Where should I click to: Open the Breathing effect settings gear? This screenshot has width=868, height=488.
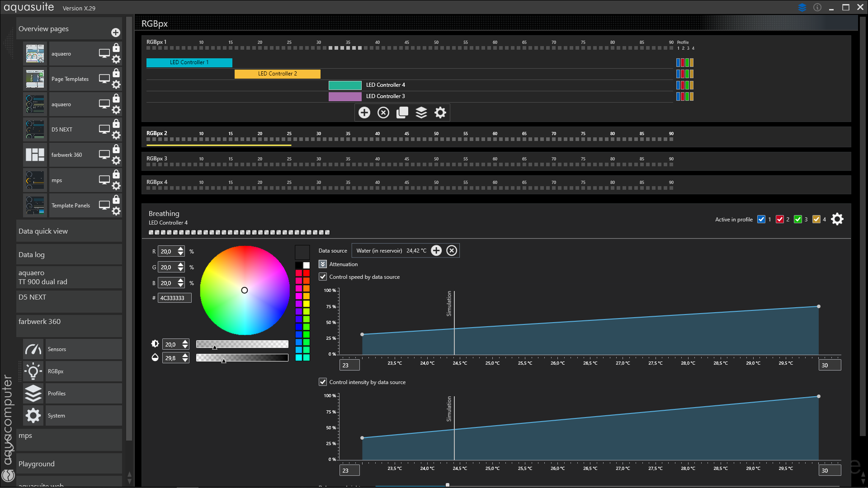click(837, 219)
